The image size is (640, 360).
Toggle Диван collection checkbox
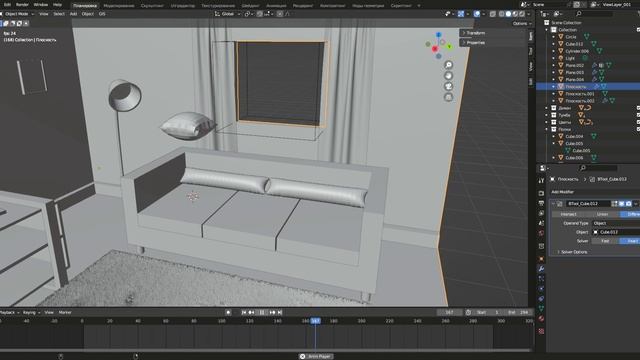tap(638, 108)
